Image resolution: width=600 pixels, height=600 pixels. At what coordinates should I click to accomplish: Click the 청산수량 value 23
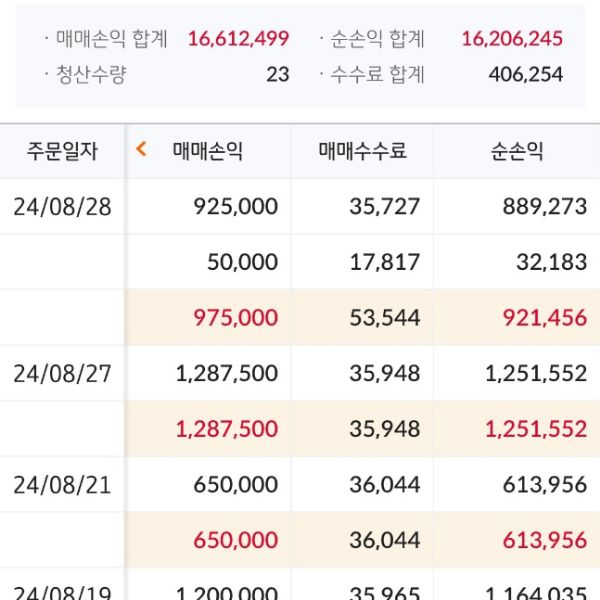pyautogui.click(x=277, y=74)
